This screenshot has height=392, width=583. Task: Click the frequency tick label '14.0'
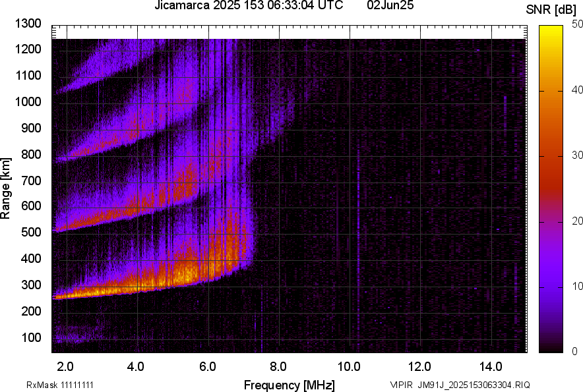pyautogui.click(x=491, y=367)
